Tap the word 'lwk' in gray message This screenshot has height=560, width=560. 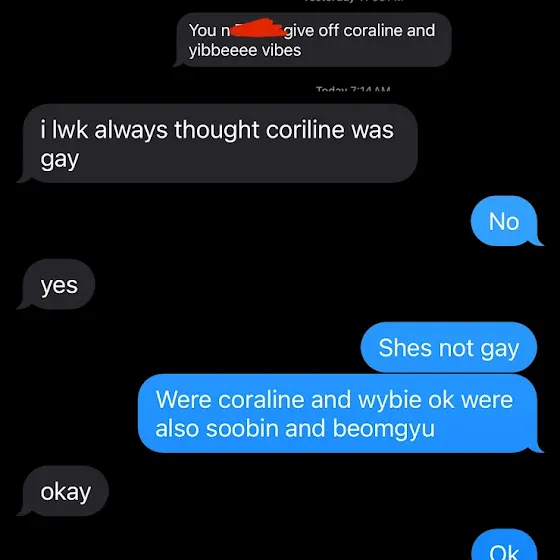70,129
